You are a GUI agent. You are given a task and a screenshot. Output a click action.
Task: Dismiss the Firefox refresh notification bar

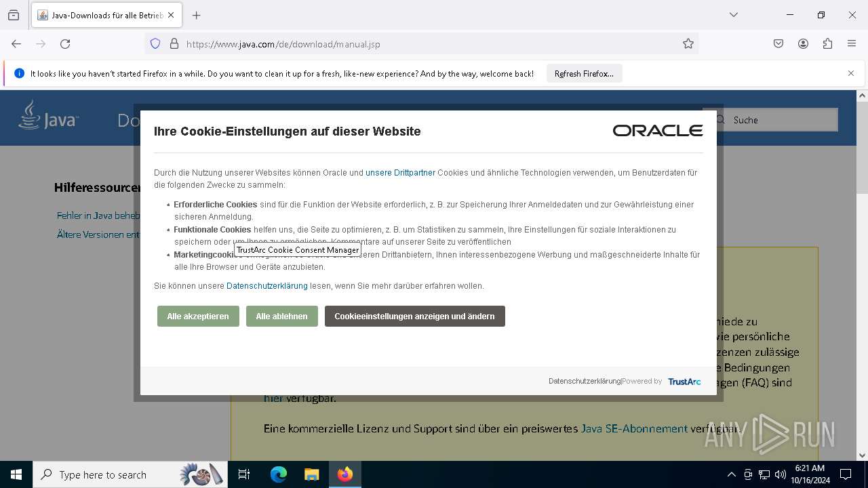tap(851, 73)
